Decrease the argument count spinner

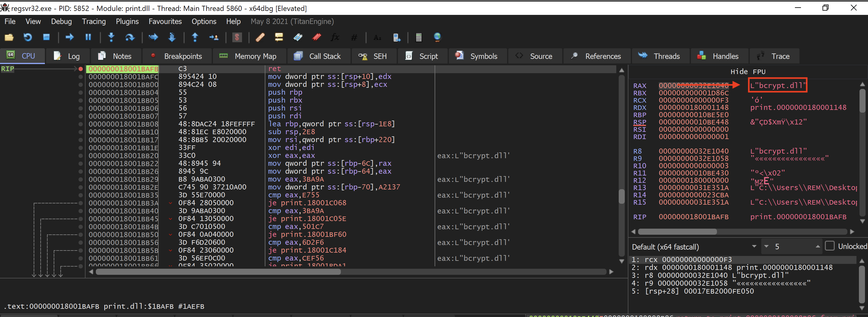click(x=766, y=247)
